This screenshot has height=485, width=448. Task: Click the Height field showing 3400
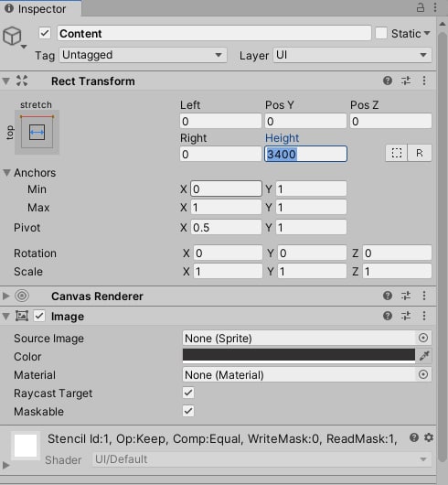(305, 154)
